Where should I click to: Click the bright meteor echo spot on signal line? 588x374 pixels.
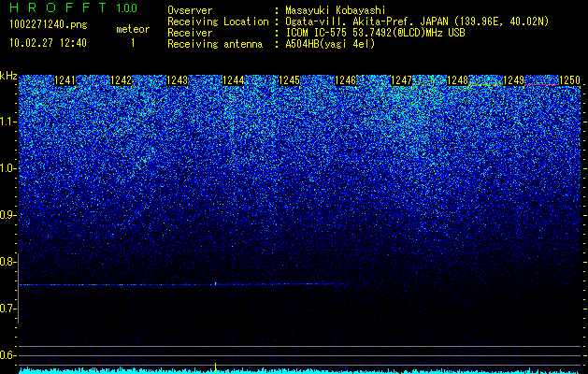click(216, 284)
